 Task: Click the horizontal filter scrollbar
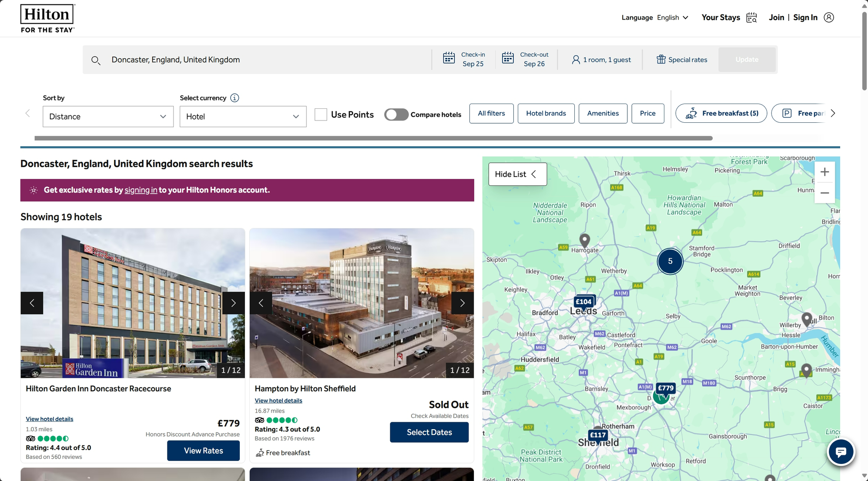(x=373, y=138)
